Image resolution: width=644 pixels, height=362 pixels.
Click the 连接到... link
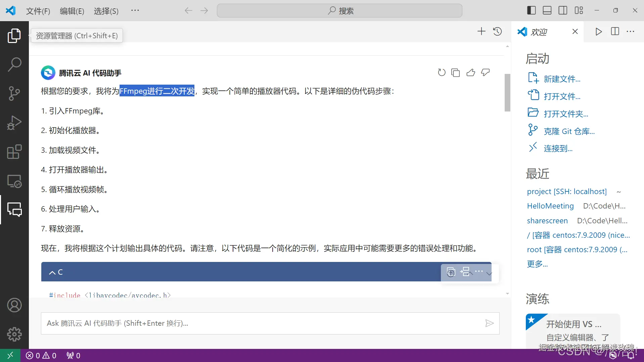click(558, 148)
